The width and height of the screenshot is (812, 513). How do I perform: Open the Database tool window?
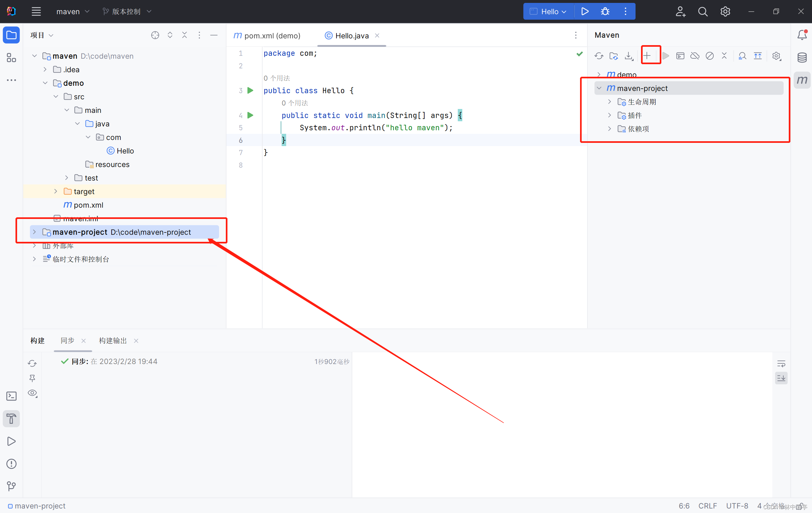tap(802, 58)
